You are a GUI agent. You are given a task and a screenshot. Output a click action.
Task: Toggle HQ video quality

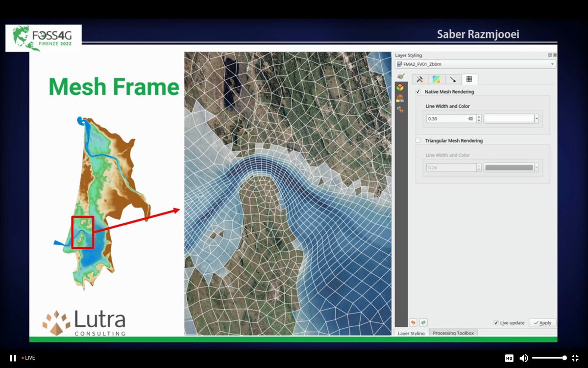[509, 358]
